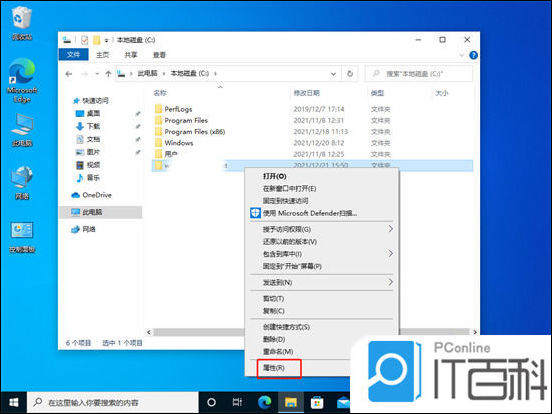Open Explorer help question mark icon

tap(473, 55)
